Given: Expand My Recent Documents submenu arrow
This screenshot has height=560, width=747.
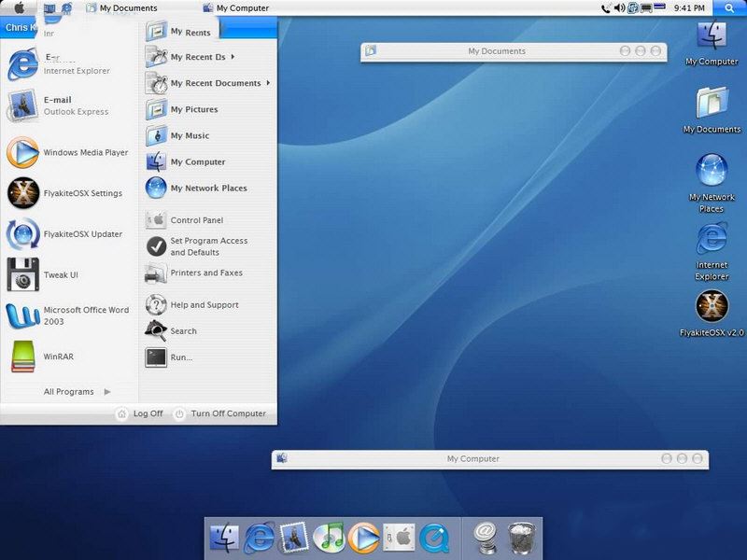Looking at the screenshot, I should coord(268,83).
